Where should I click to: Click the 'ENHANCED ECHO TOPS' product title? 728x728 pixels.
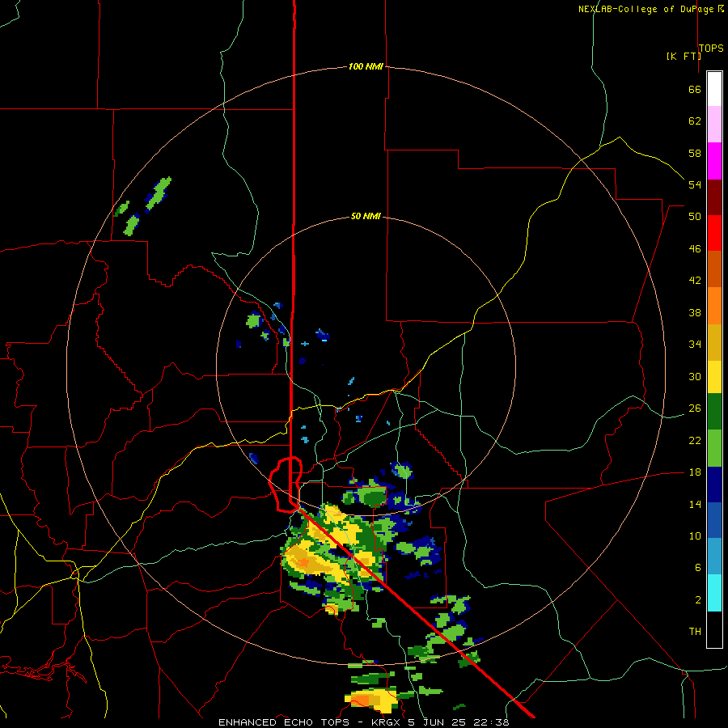284,722
